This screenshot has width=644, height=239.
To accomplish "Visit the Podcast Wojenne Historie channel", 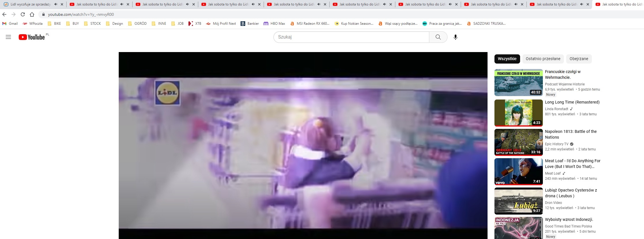I will pyautogui.click(x=565, y=84).
